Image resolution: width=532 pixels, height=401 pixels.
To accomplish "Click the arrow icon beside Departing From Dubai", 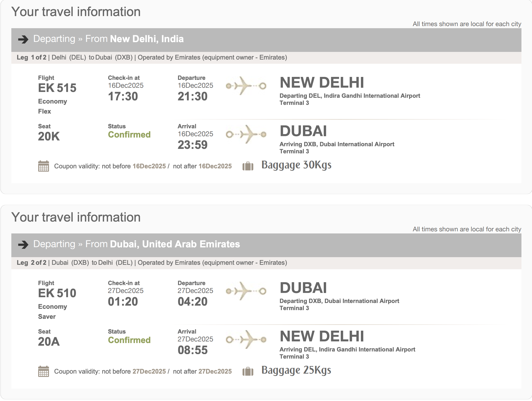I will point(23,244).
